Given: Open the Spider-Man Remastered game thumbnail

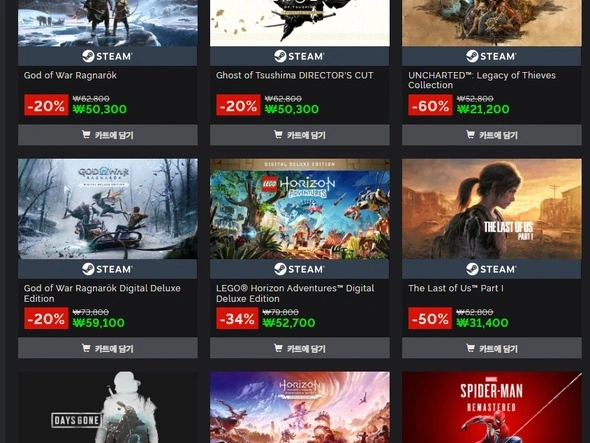Looking at the screenshot, I should (492, 407).
